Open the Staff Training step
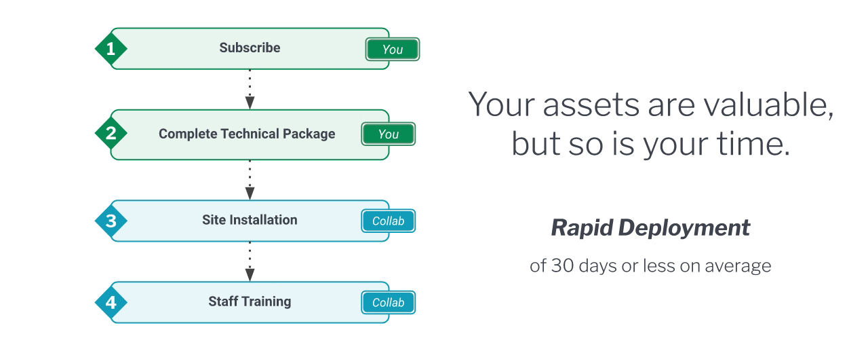 pyautogui.click(x=250, y=302)
